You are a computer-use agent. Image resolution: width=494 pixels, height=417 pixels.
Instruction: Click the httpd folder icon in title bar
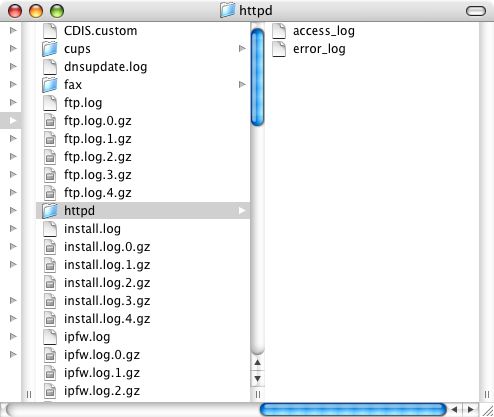228,10
